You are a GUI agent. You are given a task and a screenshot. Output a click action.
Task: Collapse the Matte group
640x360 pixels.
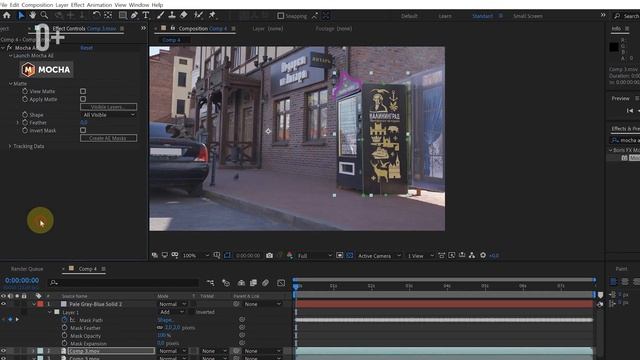pyautogui.click(x=10, y=84)
